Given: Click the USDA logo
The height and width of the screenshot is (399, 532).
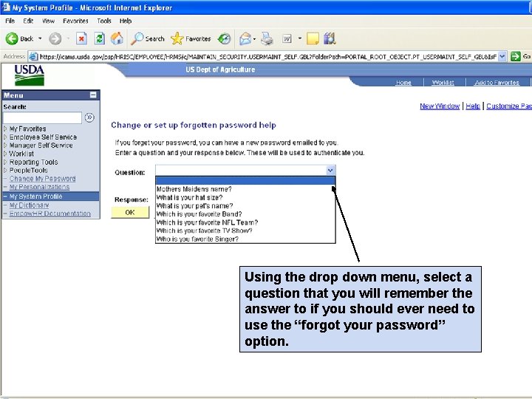Looking at the screenshot, I should pos(29,75).
